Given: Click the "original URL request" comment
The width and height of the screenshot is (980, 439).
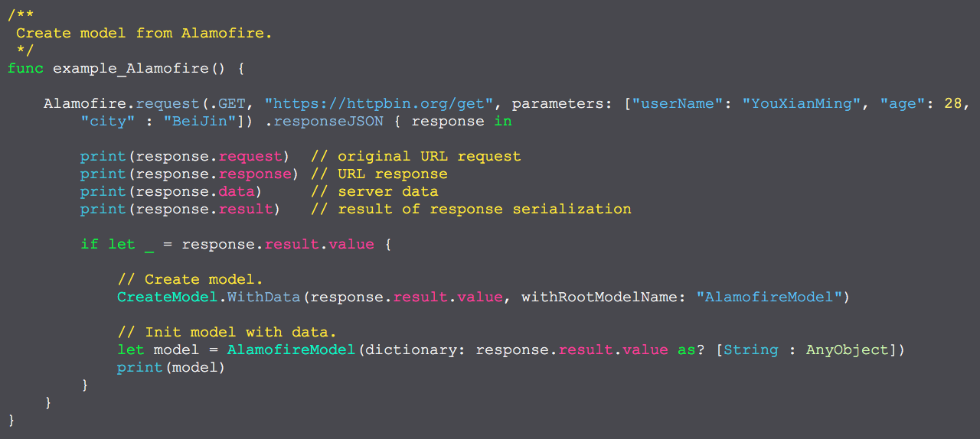Looking at the screenshot, I should point(416,156).
